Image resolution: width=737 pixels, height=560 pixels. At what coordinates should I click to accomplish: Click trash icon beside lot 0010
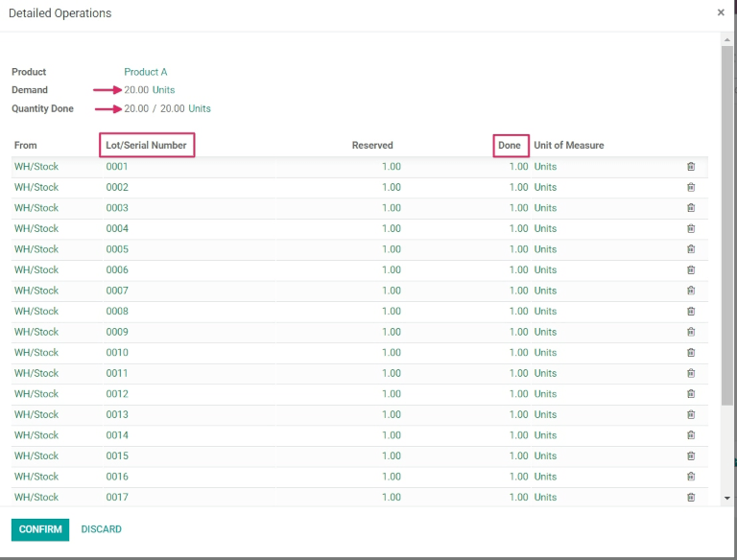coord(690,353)
